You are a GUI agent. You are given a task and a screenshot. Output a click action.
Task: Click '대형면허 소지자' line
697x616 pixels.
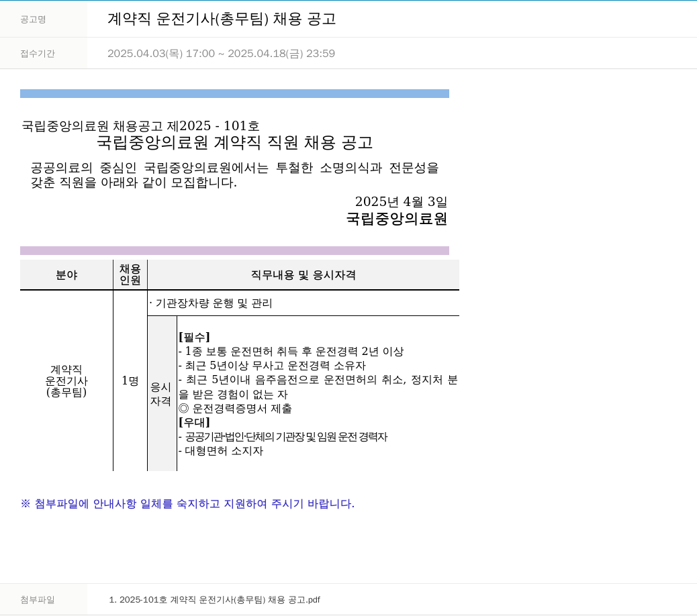(221, 451)
